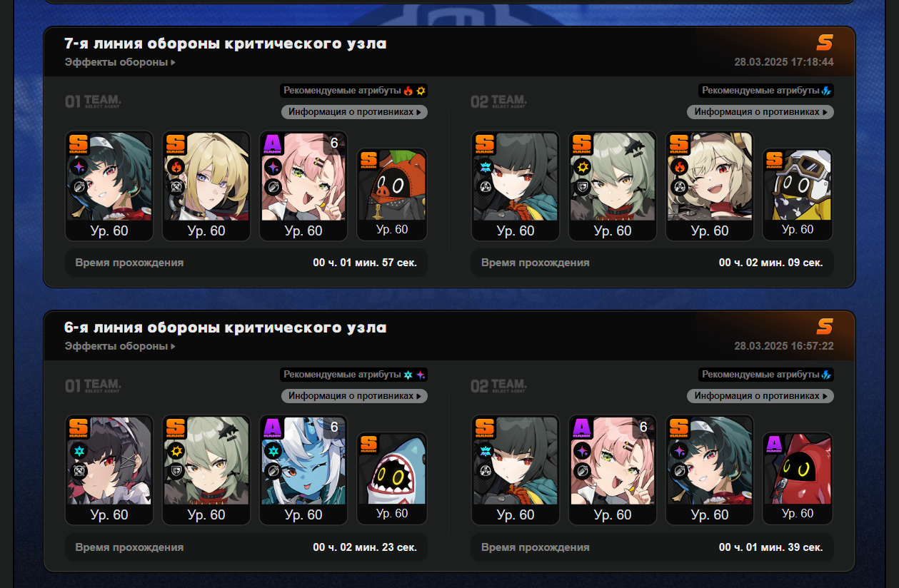Click ice attribute icon on blue-skinned agent
Viewport: 899px width, 588px height.
(x=273, y=451)
